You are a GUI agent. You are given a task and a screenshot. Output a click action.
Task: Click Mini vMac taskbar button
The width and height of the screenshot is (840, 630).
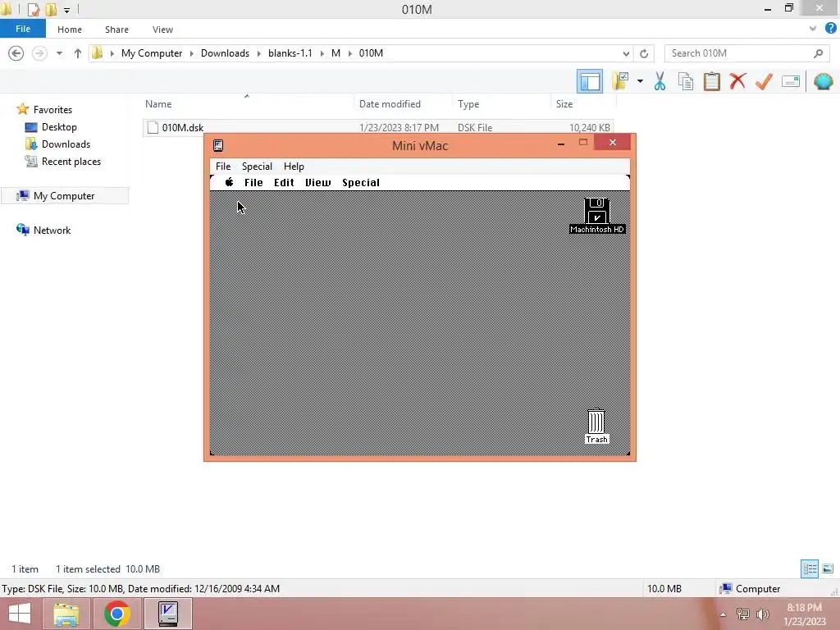click(x=168, y=614)
